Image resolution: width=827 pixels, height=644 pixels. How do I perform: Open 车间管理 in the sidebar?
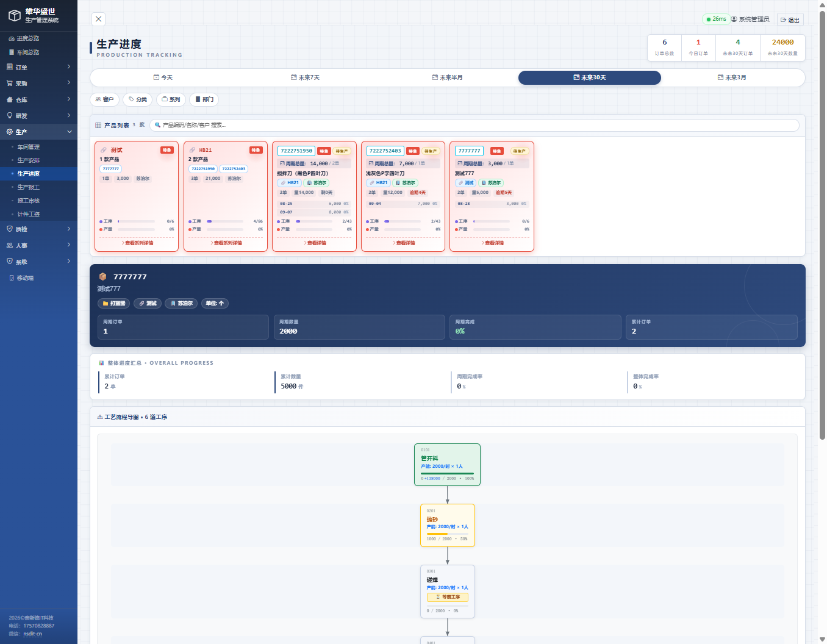[x=28, y=147]
